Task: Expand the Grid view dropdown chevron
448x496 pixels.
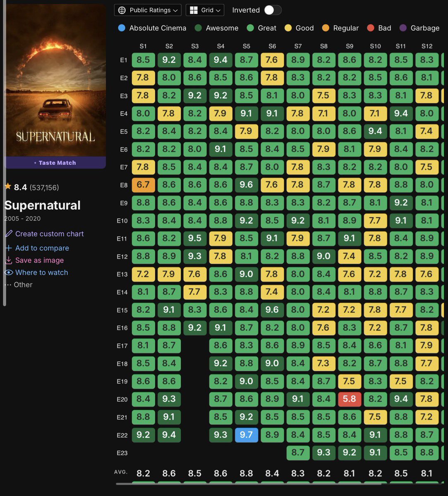Action: [x=218, y=10]
